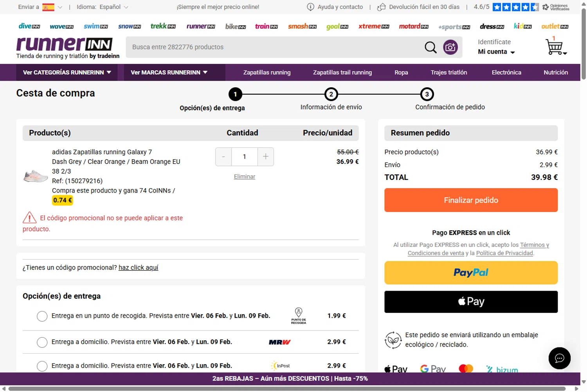This screenshot has width=587, height=392.
Task: Select InPost home delivery radio button
Action: (42, 366)
